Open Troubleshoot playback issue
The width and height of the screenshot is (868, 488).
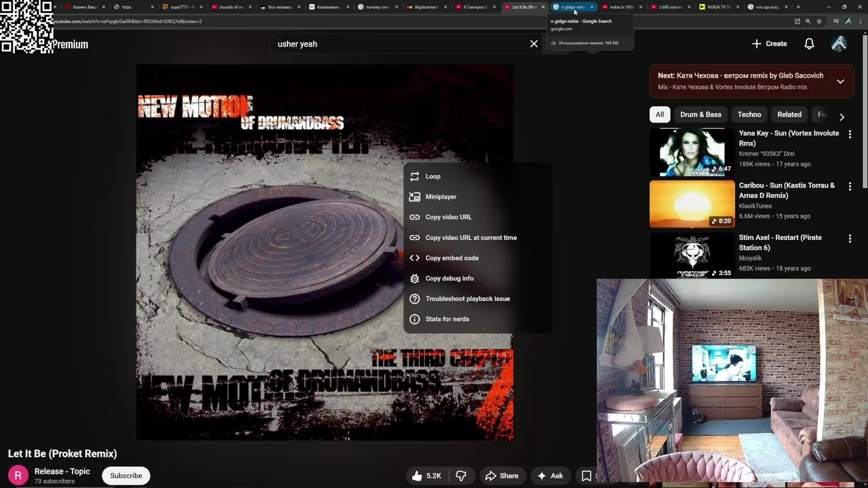(477, 298)
